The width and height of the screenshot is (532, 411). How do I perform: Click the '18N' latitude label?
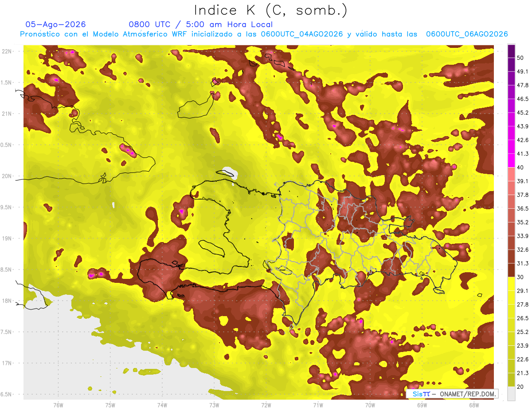coord(8,301)
